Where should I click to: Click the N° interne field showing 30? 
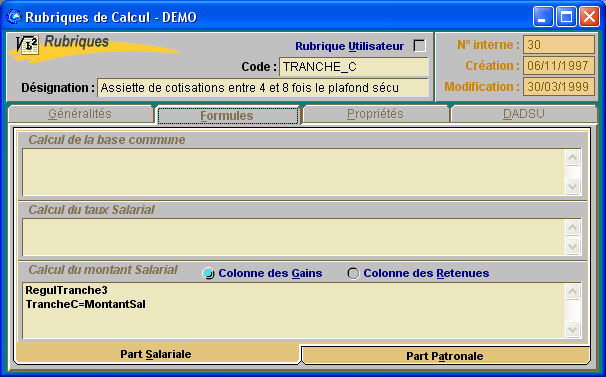point(559,45)
